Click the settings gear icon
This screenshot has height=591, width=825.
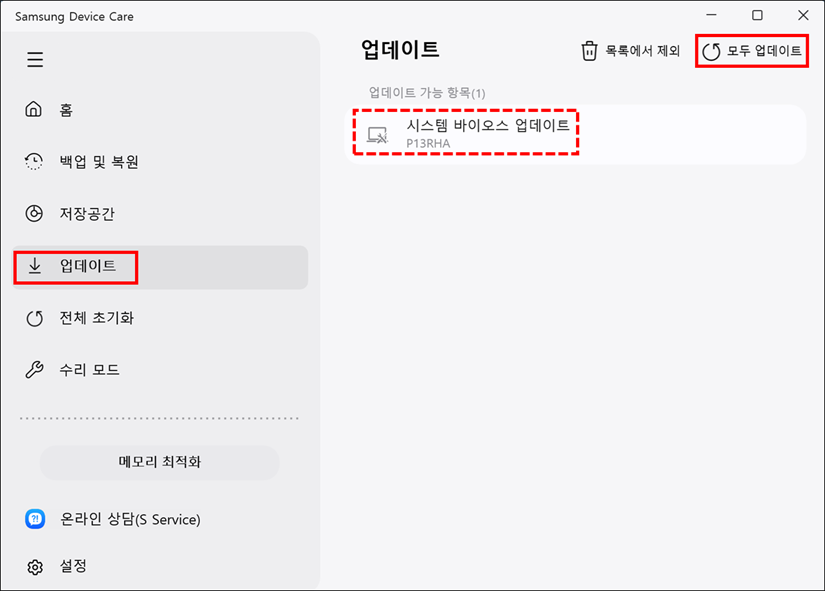[x=35, y=567]
